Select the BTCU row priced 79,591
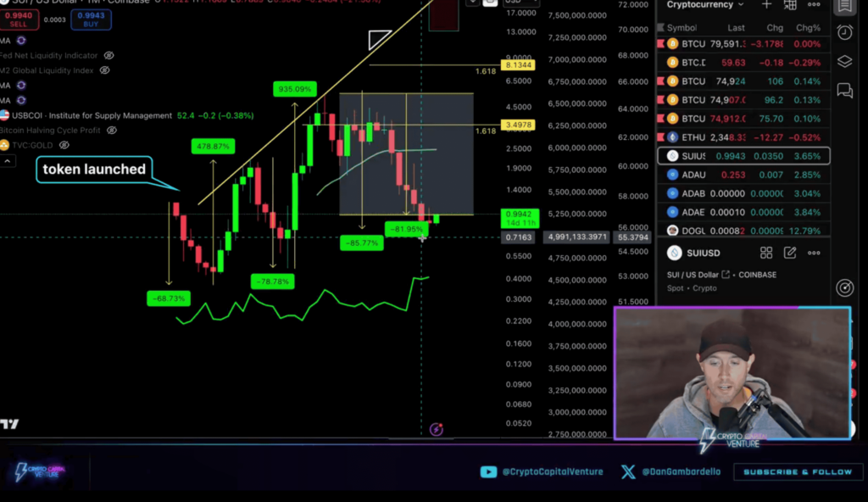 (743, 44)
